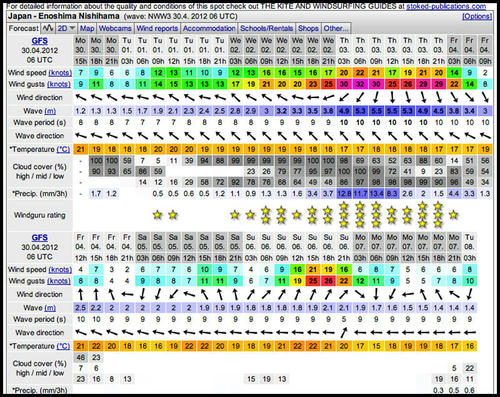
Task: Select the precipitation cell reading 4.4
Action: [x=454, y=194]
